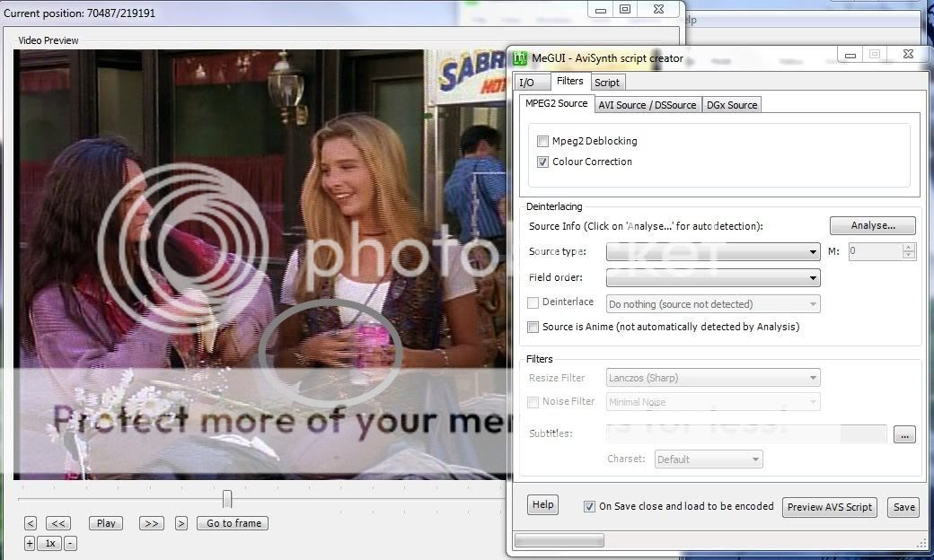
Task: Click the M numeric input field
Action: click(x=875, y=251)
